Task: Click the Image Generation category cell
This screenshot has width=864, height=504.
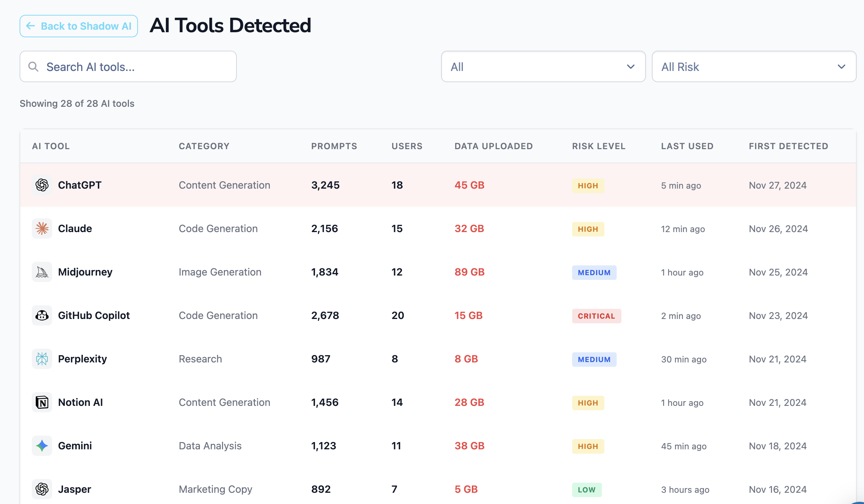Action: point(220,272)
